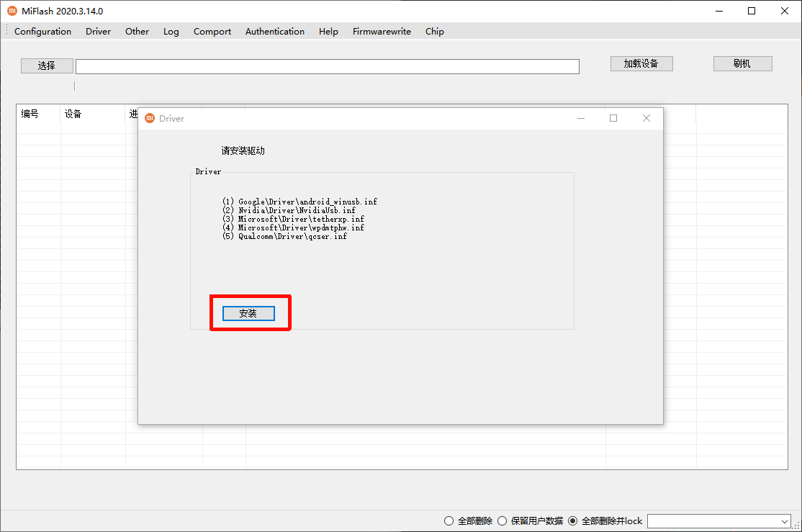
Task: Open the Log menu
Action: click(171, 32)
